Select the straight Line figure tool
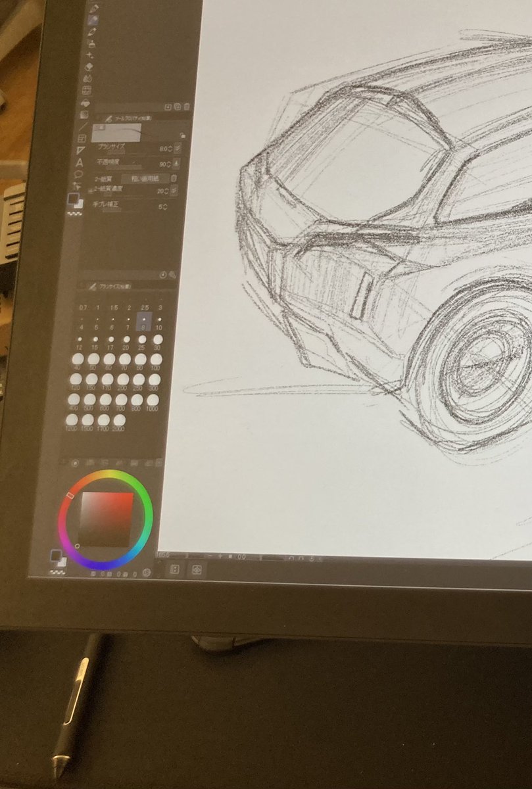The image size is (532, 789). coord(84,126)
